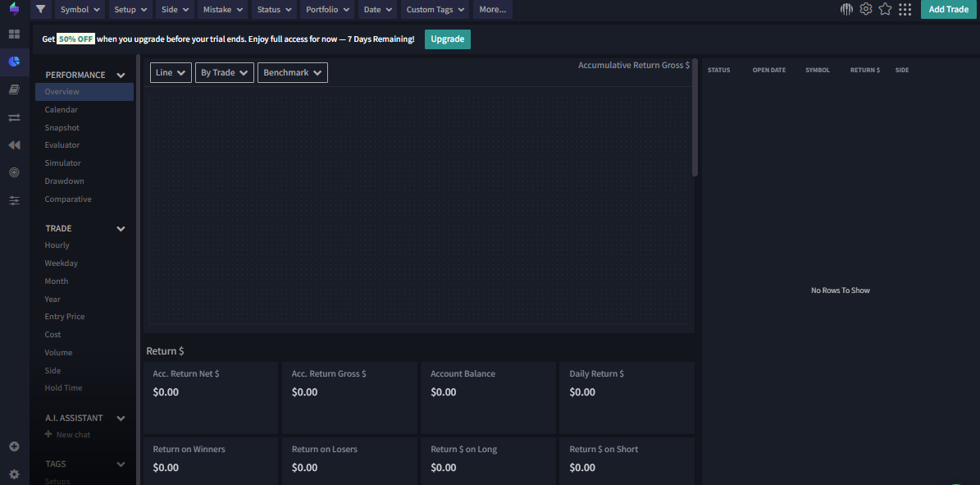Viewport: 980px width, 485px height.
Task: Click the chart panel vertical scrollbar
Action: point(695,117)
